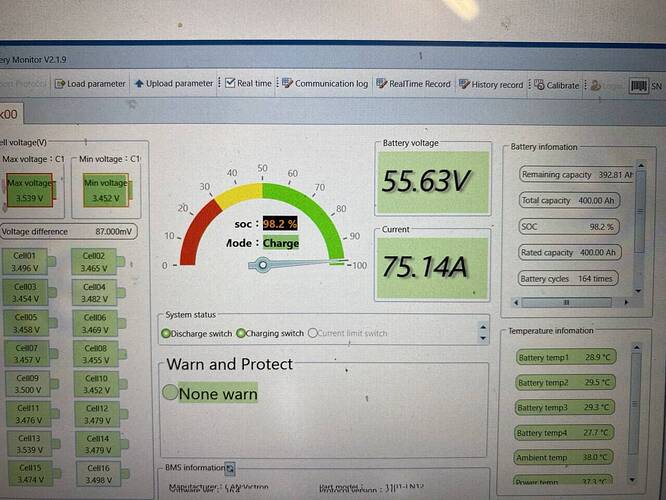Screen dimensions: 666x500
Task: Click Temperature information vertical scrollbar thumb
Action: click(x=635, y=404)
